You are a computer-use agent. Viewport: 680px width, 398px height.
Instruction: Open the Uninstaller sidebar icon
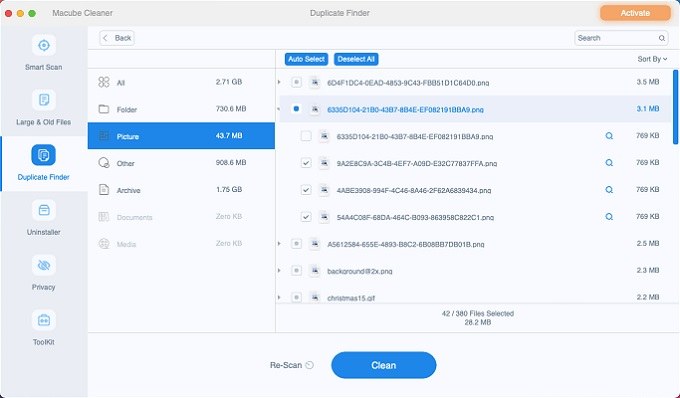click(x=43, y=210)
